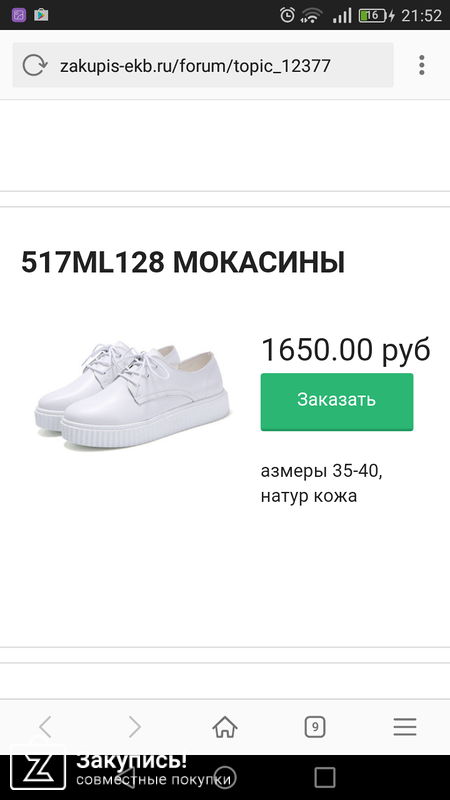450x800 pixels.
Task: Tap the battery indicator in status bar
Action: 377,15
